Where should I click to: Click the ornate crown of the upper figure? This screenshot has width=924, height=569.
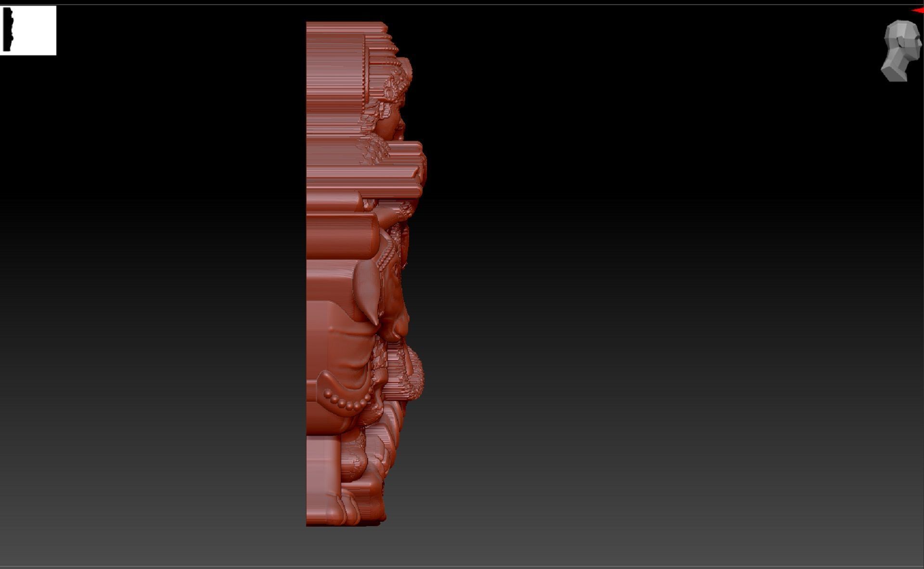tap(397, 79)
